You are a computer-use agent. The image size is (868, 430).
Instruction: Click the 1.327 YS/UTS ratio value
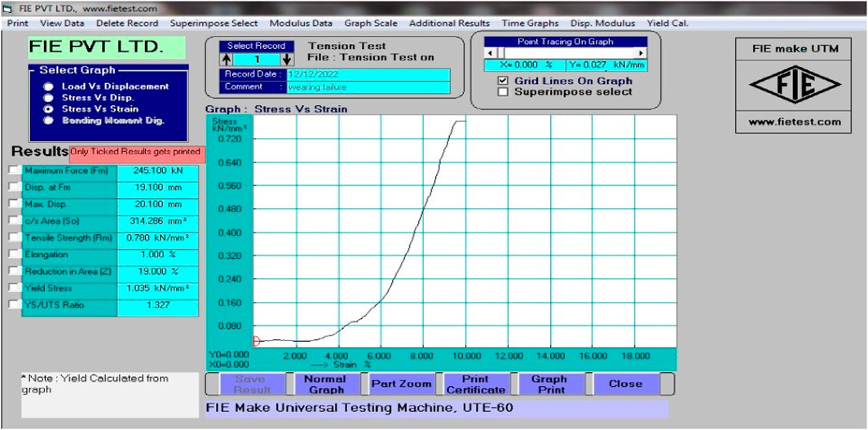coord(158,305)
